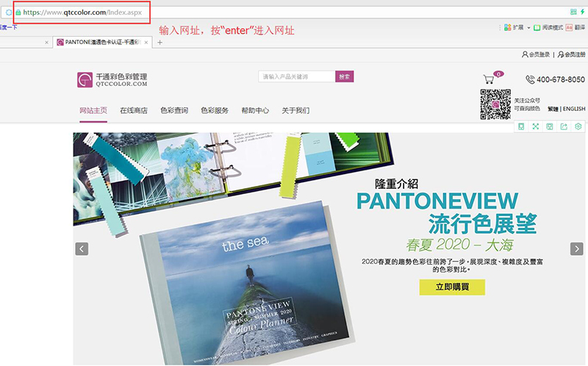Click the 会员登录 member login link
The height and width of the screenshot is (366, 588).
coord(536,54)
